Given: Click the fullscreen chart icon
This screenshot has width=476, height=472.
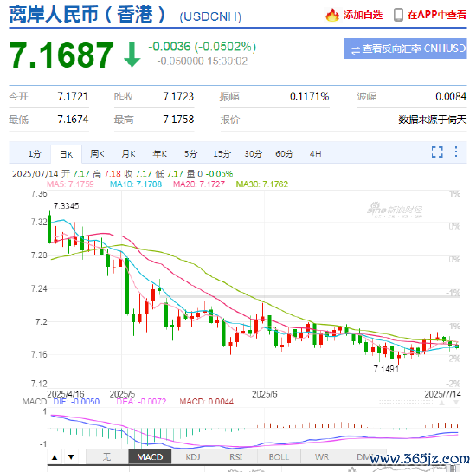Looking at the screenshot, I should click(437, 152).
